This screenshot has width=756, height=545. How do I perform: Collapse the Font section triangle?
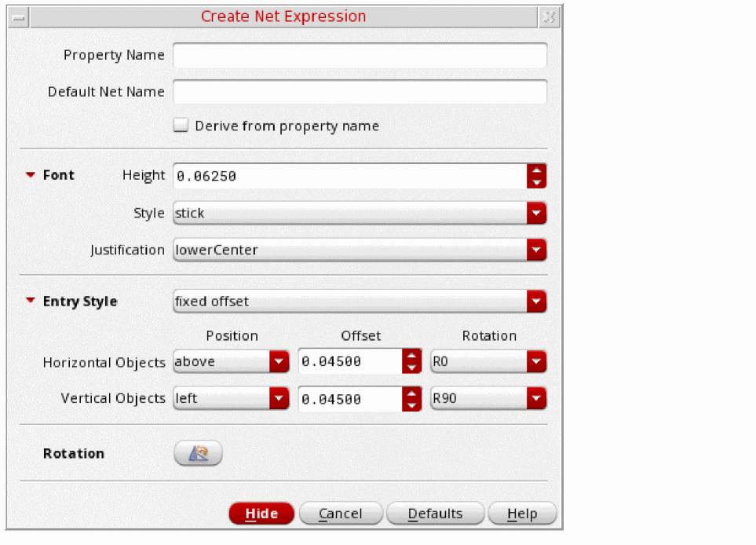tap(31, 174)
